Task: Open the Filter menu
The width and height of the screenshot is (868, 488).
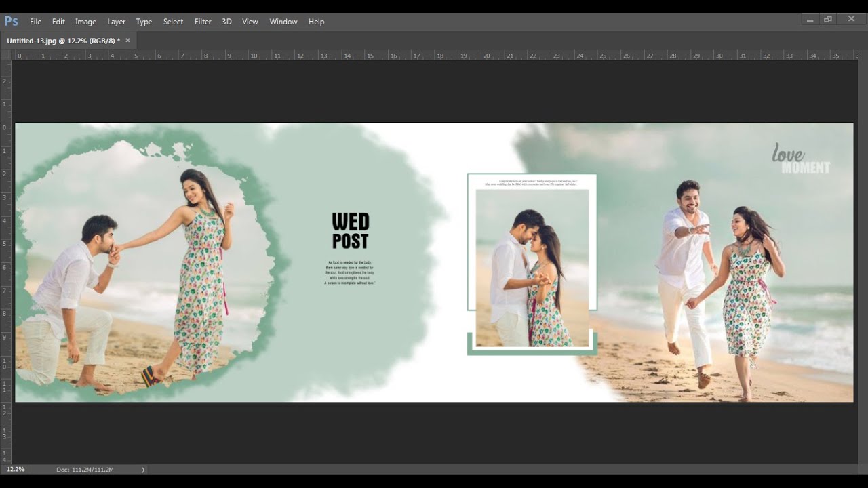Action: (x=203, y=22)
